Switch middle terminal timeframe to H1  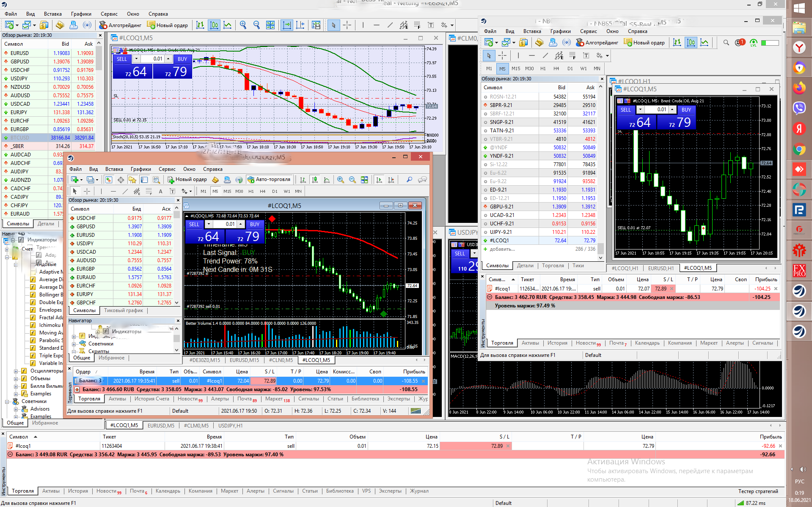point(251,191)
